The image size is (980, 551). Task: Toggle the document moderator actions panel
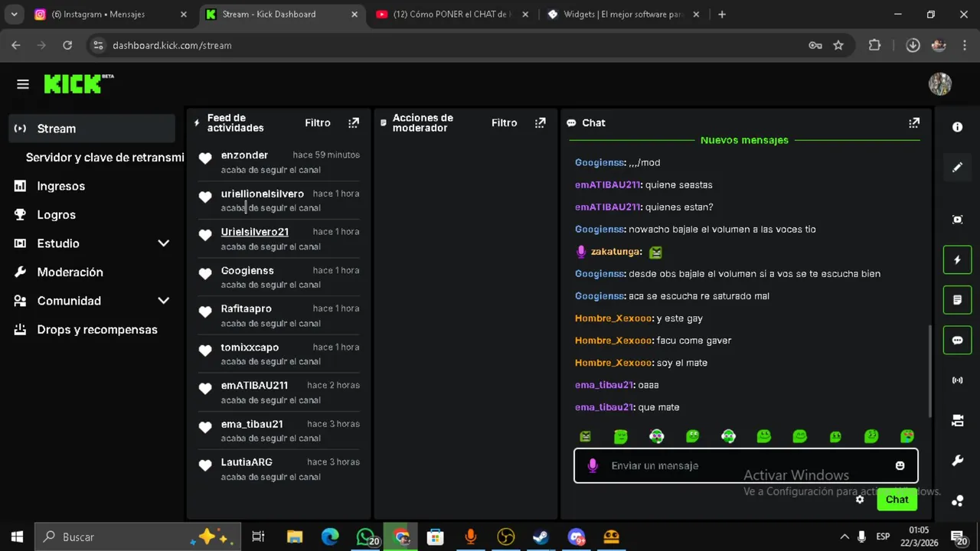point(957,300)
